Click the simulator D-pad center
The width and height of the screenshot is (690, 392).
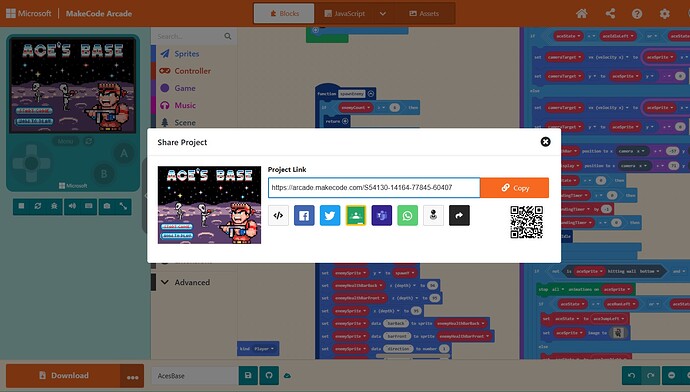tap(31, 163)
